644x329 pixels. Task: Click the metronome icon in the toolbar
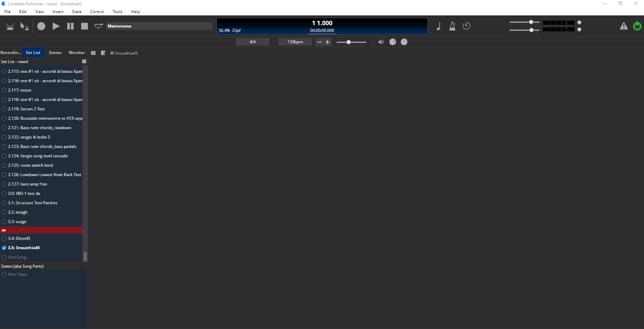pos(452,26)
